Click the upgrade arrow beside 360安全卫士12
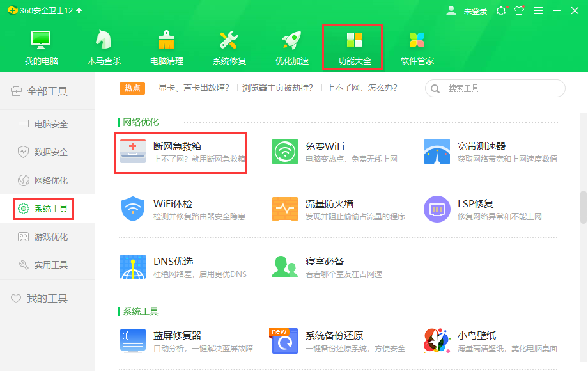The width and height of the screenshot is (588, 371). pyautogui.click(x=79, y=10)
